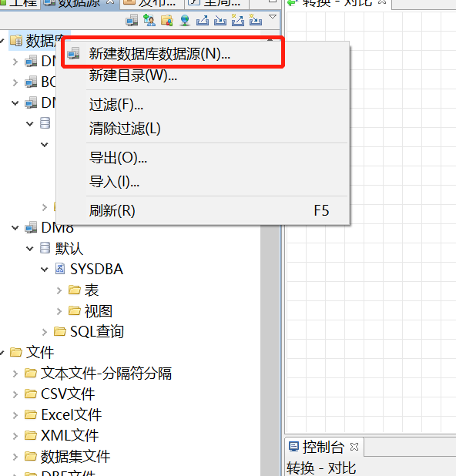The image size is (456, 476).
Task: Click the DM8 datasource icon
Action: tap(31, 227)
